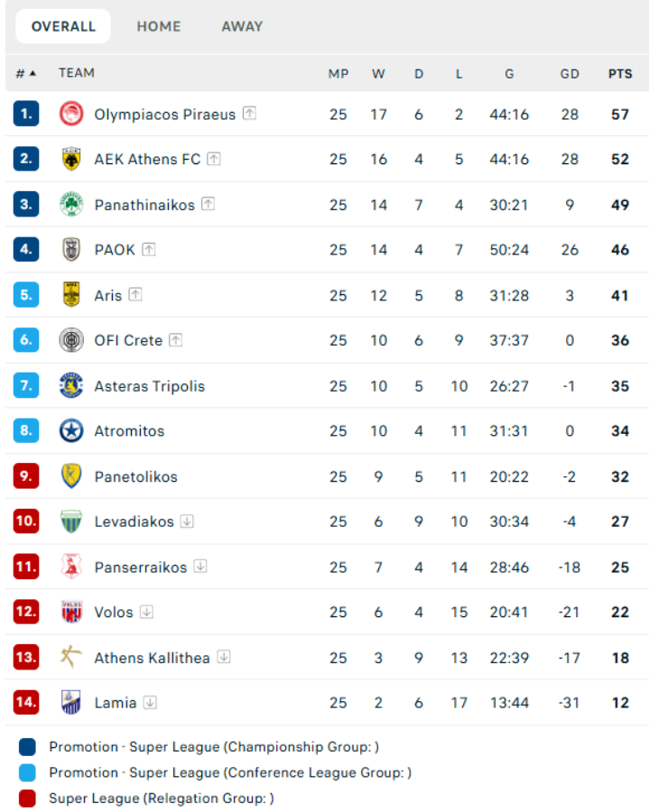The height and width of the screenshot is (812, 649).
Task: Sort standings by GD column header
Action: [x=570, y=74]
